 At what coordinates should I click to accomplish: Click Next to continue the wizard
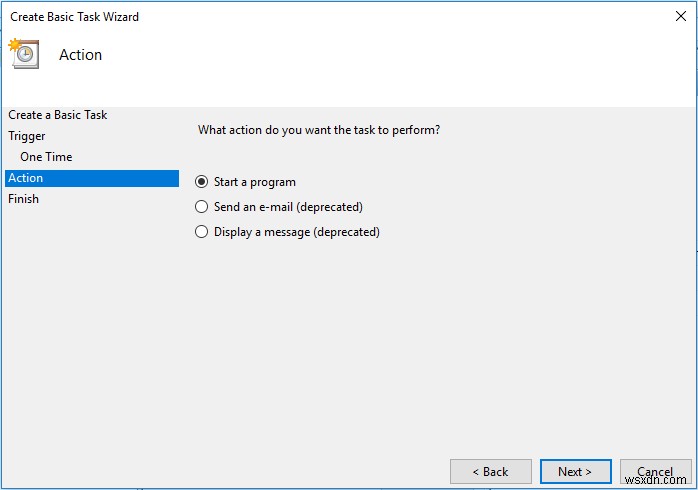575,471
